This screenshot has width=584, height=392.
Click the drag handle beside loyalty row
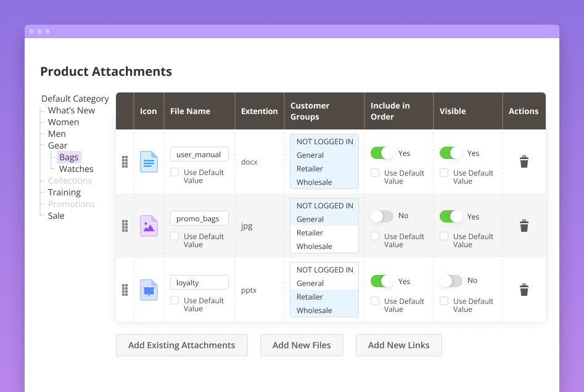pyautogui.click(x=125, y=290)
